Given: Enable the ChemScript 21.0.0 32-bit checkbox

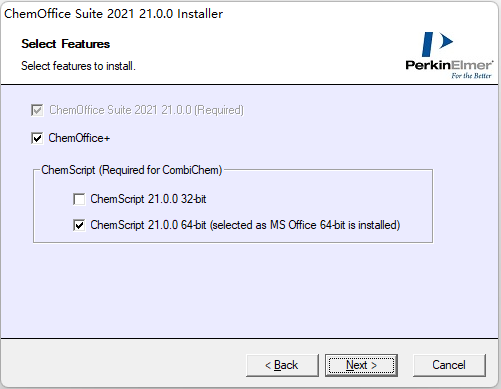Looking at the screenshot, I should (x=79, y=199).
